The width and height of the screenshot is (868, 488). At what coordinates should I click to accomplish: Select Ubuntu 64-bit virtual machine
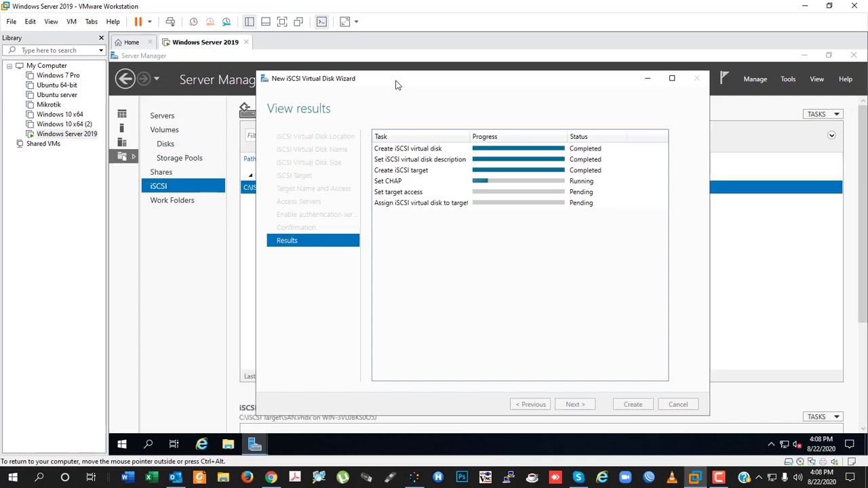point(57,85)
